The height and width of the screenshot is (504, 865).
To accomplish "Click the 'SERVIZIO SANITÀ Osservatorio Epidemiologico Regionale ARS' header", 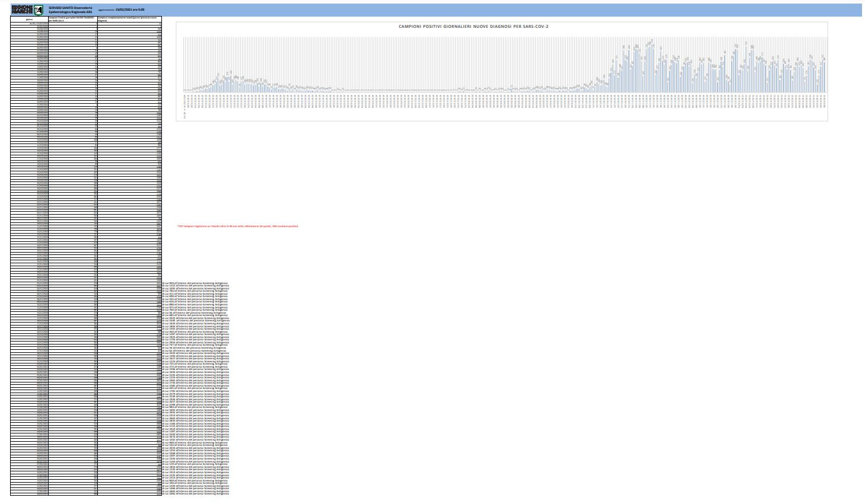I will click(x=70, y=9).
